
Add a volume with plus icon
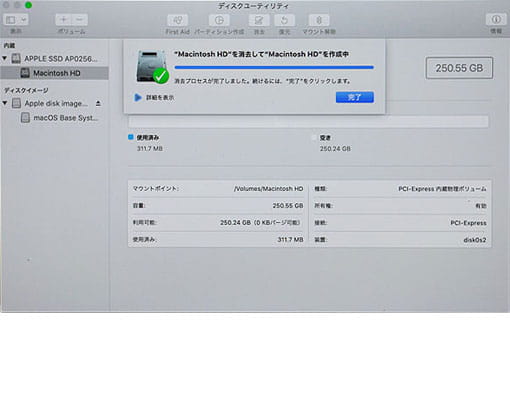(x=63, y=20)
